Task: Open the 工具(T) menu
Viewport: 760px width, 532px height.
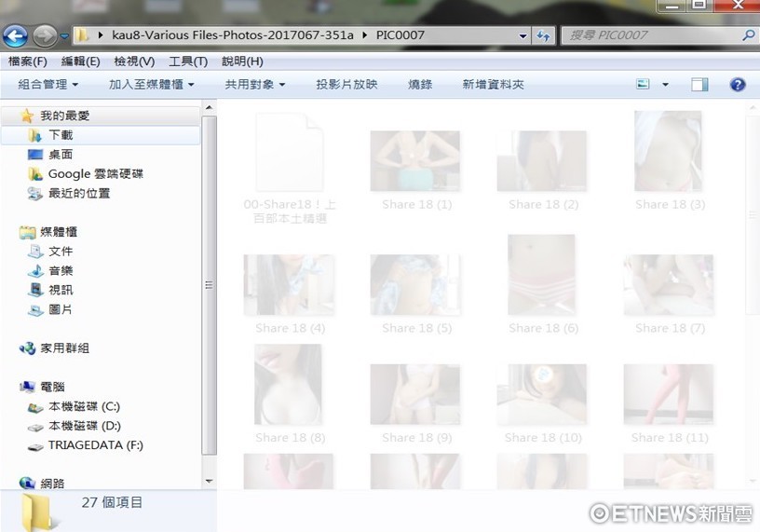Action: coord(187,61)
